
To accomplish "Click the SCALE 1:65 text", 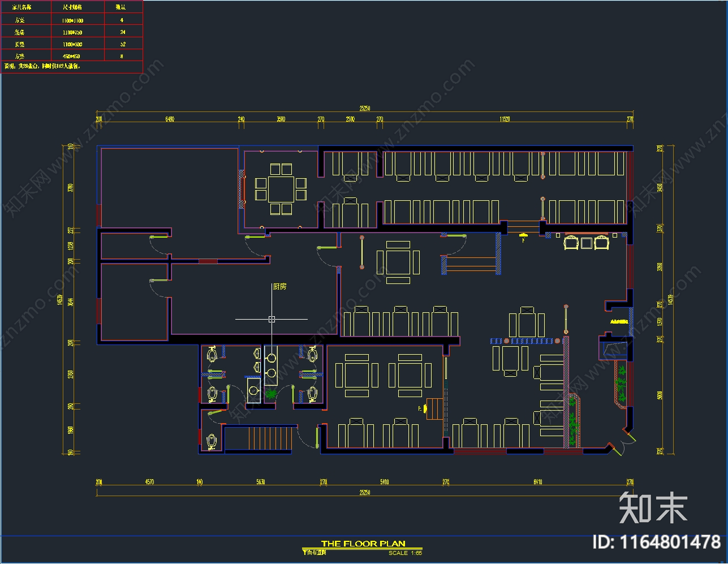I will click(405, 553).
